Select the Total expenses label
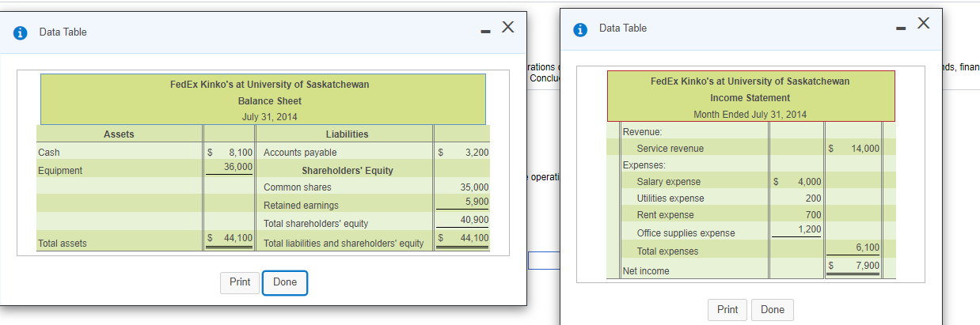The height and width of the screenshot is (325, 980). (x=668, y=251)
